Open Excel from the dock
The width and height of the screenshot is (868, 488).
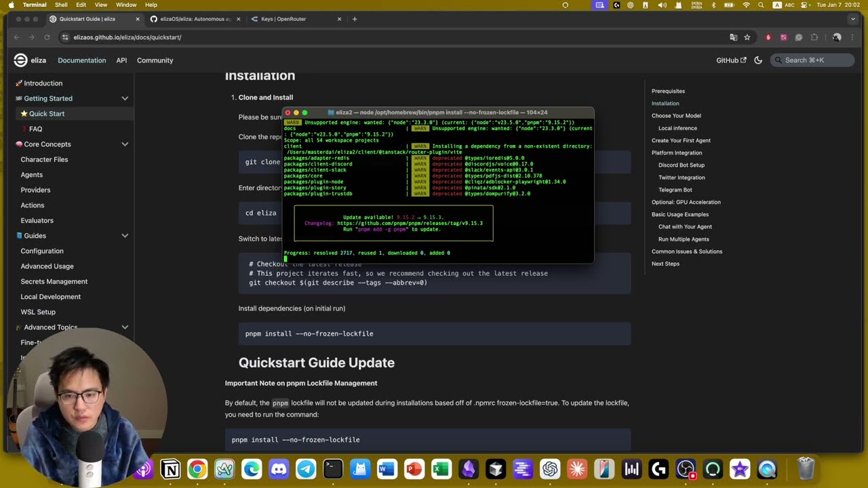(441, 468)
